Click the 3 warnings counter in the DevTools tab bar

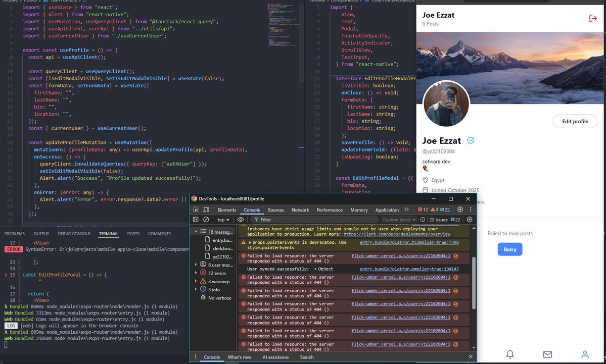click(434, 210)
